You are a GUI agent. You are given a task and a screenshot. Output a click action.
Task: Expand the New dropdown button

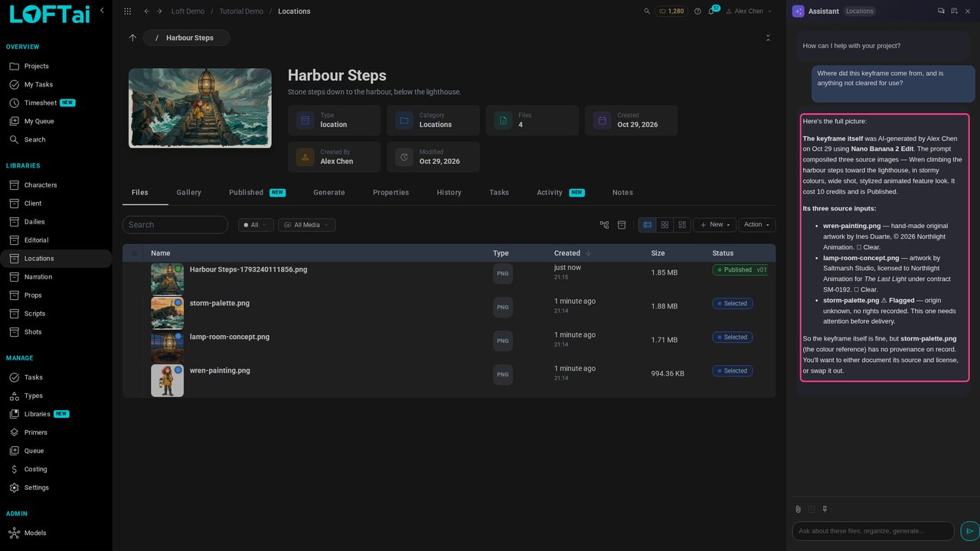coord(715,225)
